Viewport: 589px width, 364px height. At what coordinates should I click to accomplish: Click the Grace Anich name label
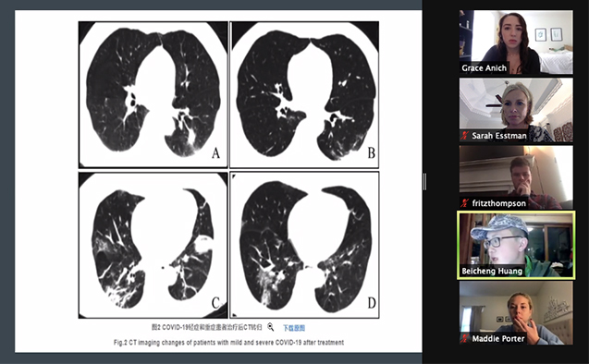pyautogui.click(x=484, y=68)
